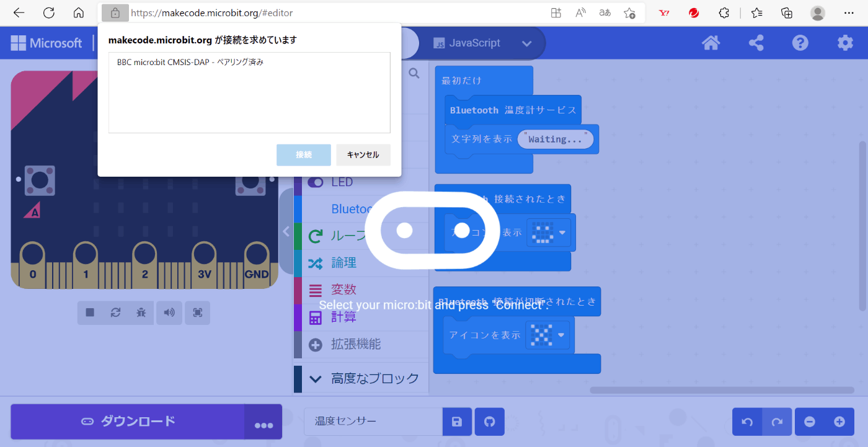Open the ループ loops category
The width and height of the screenshot is (868, 447).
coord(361,236)
